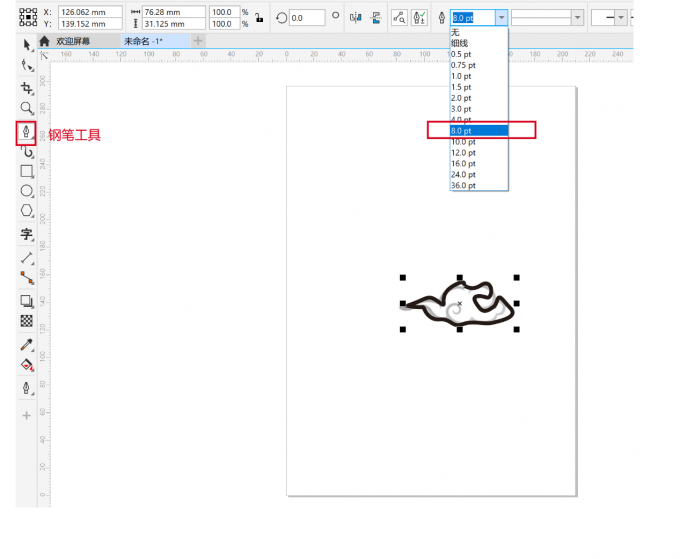Select the Polygon tool
The height and width of the screenshot is (559, 680).
click(x=27, y=211)
